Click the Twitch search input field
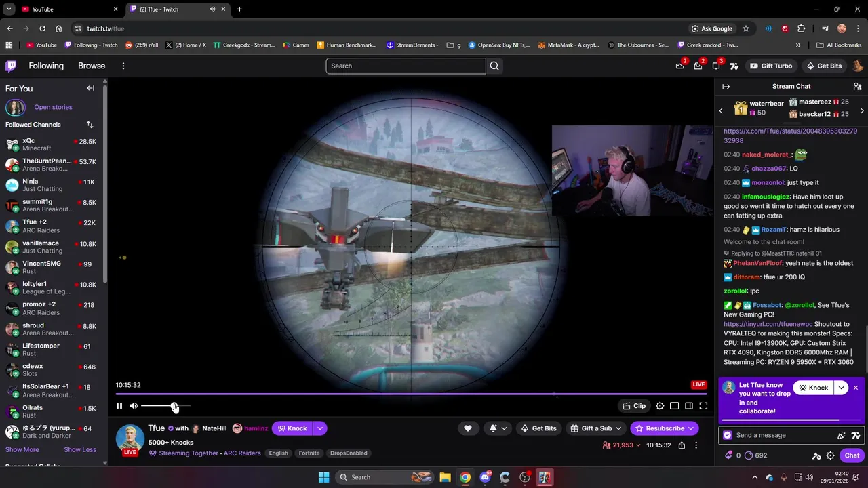868x488 pixels. (x=406, y=66)
